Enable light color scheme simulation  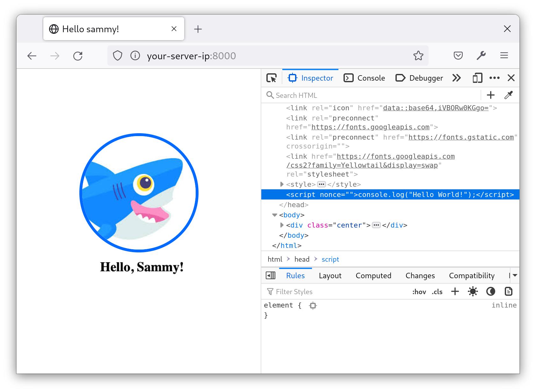pyautogui.click(x=473, y=291)
